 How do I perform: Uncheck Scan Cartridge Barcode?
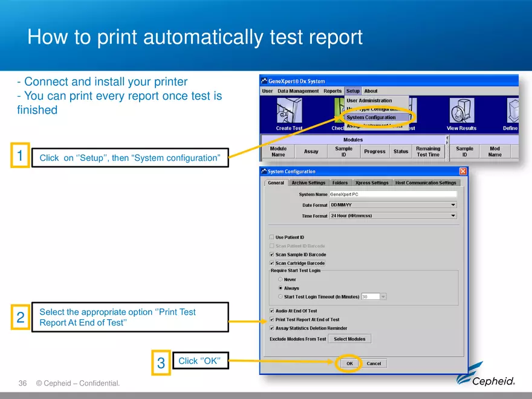[x=271, y=262]
